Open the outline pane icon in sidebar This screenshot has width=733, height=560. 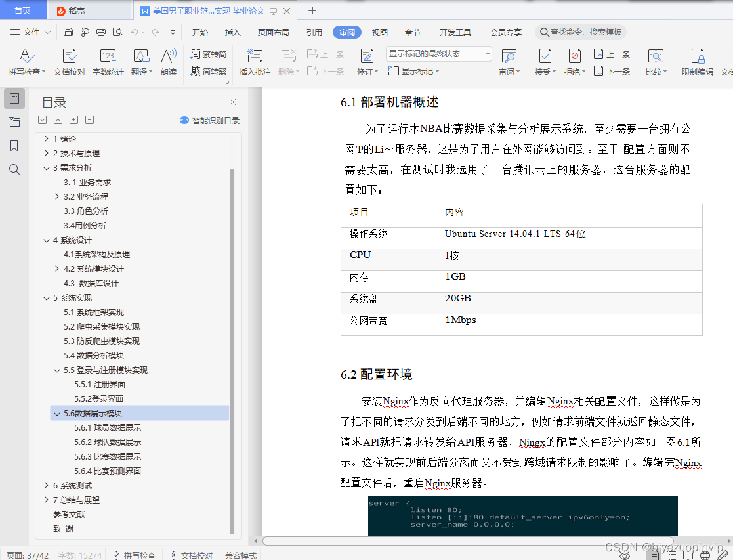[14, 98]
